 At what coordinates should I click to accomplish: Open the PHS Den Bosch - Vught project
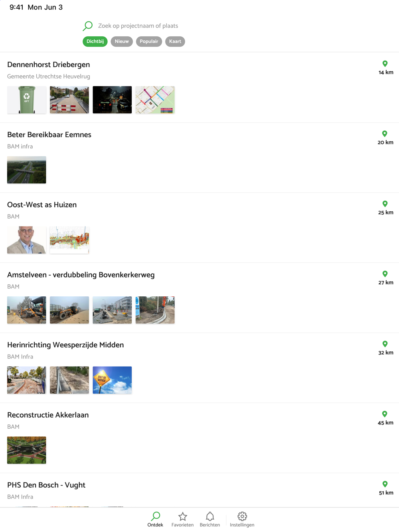199,491
